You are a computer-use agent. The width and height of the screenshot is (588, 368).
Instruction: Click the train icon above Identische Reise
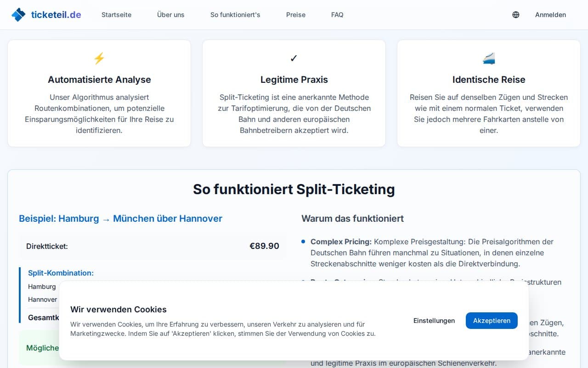[489, 58]
